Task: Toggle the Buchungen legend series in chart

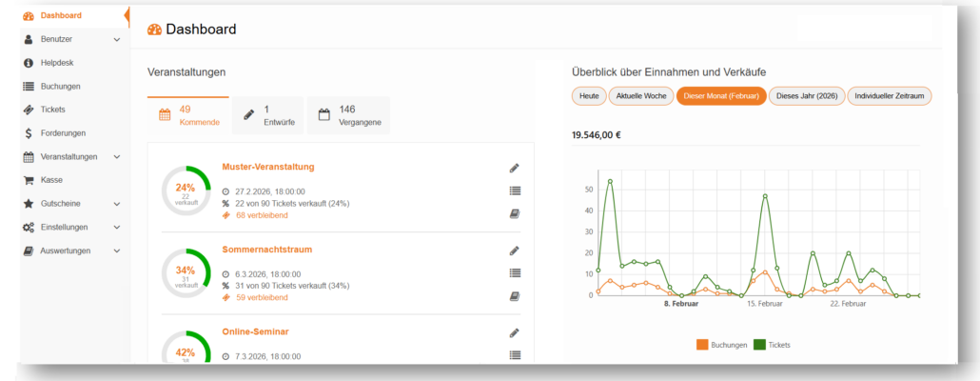Action: pos(722,345)
